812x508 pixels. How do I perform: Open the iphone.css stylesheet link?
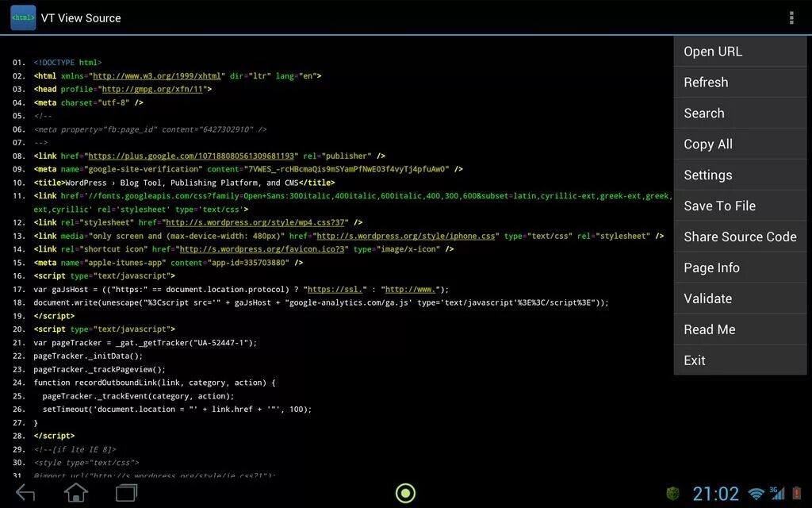405,236
